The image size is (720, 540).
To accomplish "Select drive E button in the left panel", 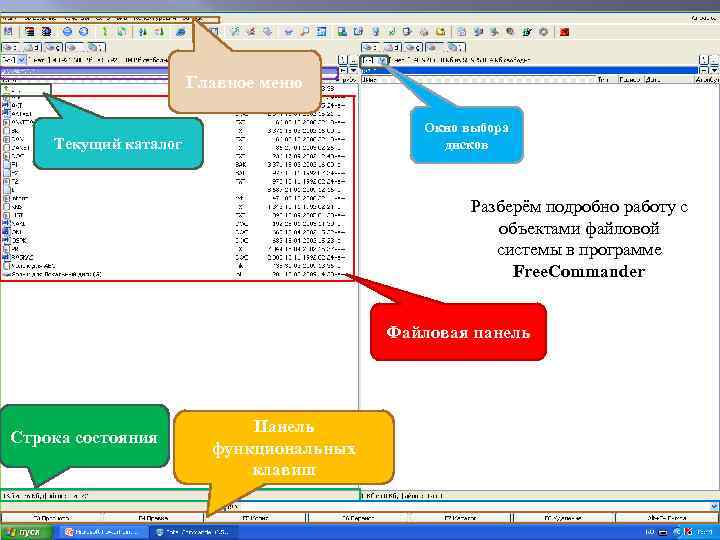I will (x=53, y=47).
